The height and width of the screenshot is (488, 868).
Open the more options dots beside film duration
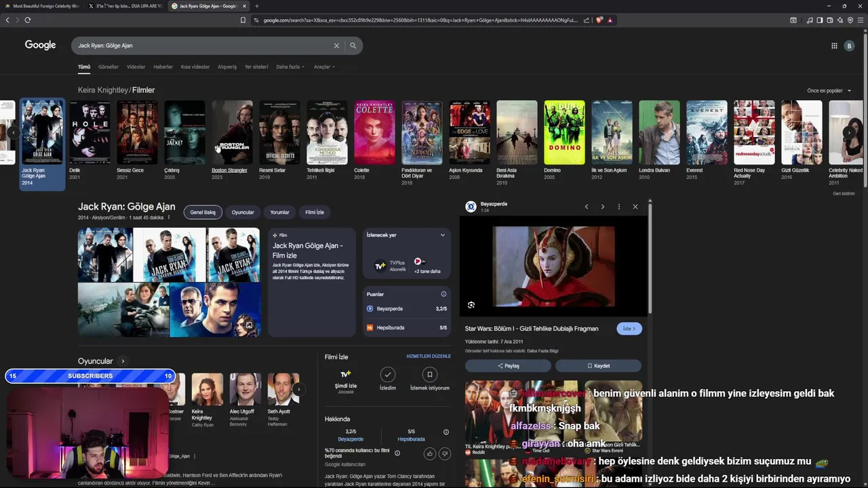click(169, 218)
